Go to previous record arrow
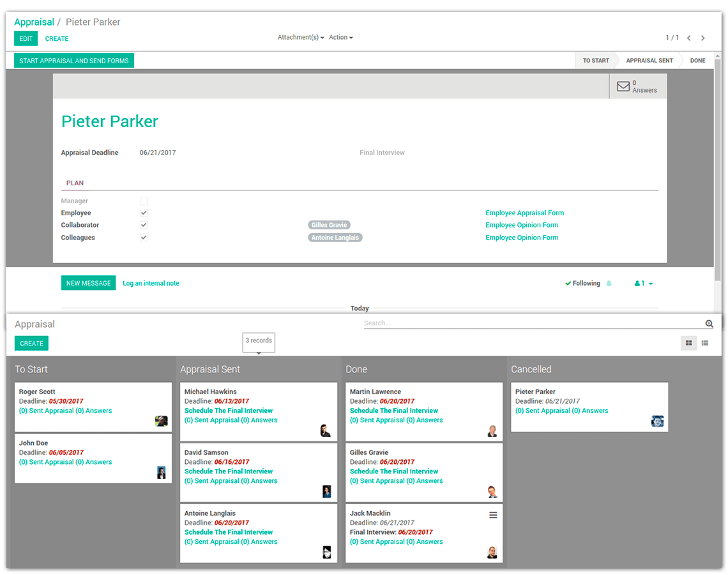The height and width of the screenshot is (575, 728). (x=689, y=38)
